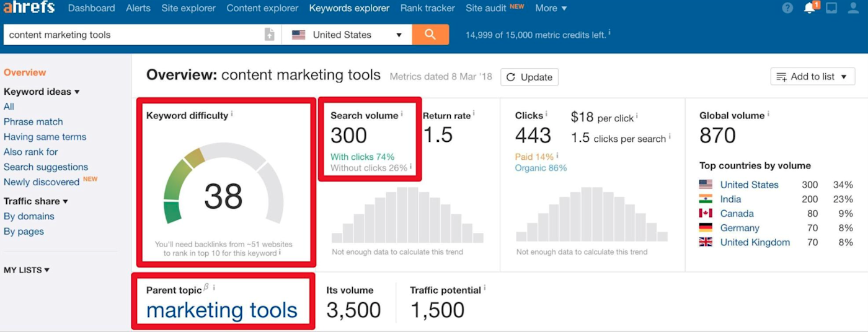Open Also rank for link
868x332 pixels.
coord(31,152)
